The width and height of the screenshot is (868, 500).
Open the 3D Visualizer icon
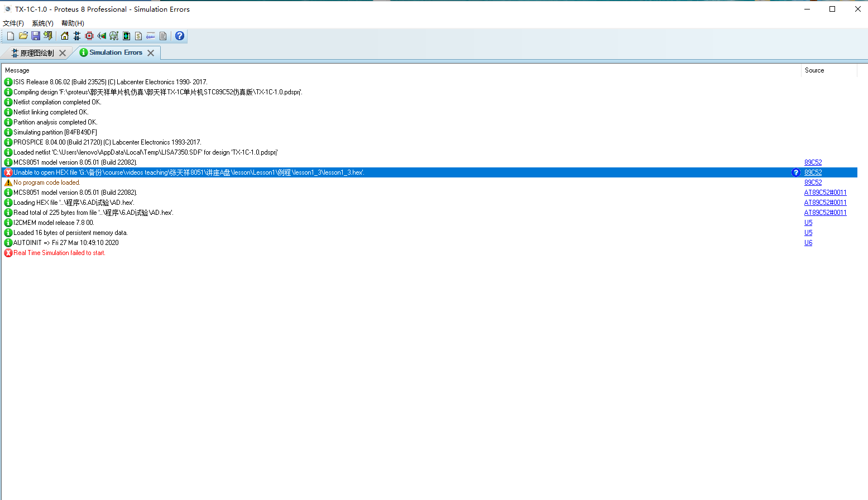(102, 36)
